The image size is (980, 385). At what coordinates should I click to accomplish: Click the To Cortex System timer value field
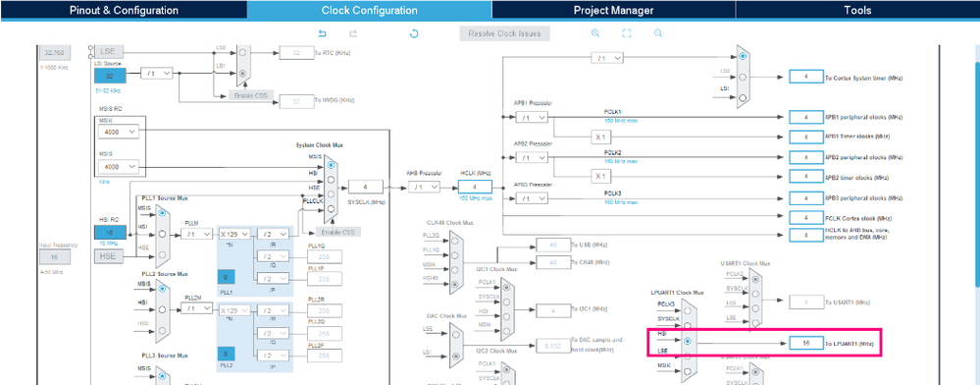point(806,77)
